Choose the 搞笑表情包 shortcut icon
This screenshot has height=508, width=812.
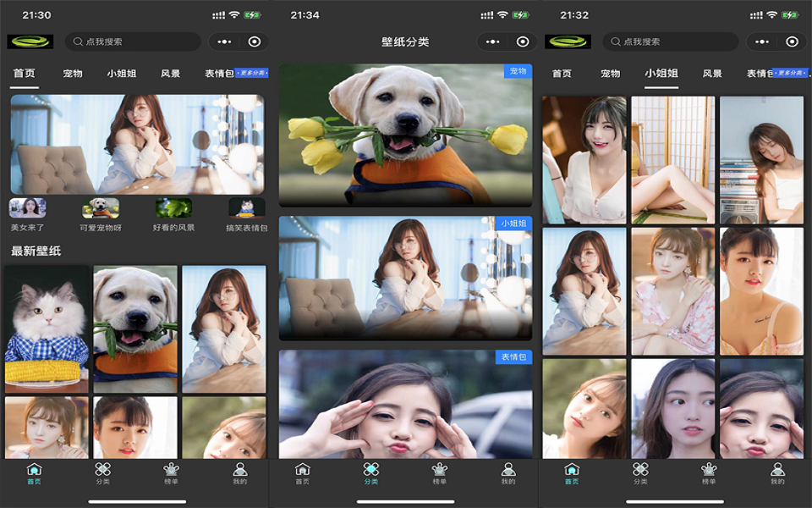pos(246,208)
